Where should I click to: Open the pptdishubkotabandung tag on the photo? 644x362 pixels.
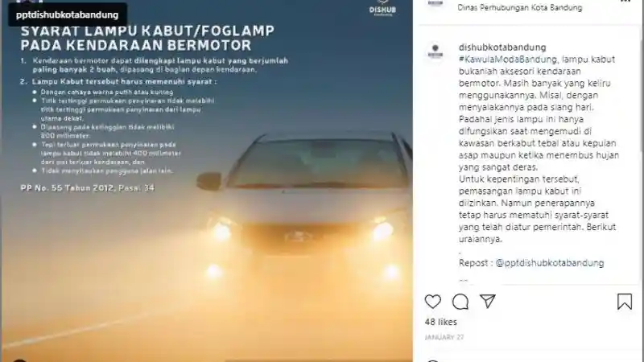tap(68, 14)
